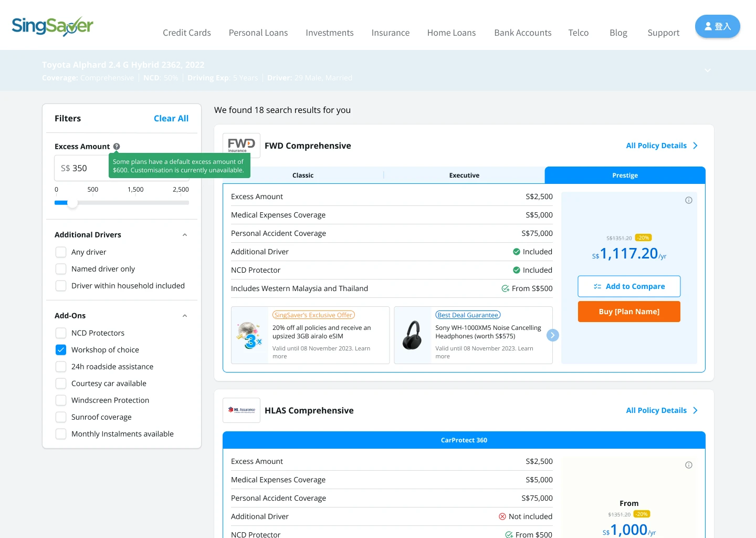Click the excess amount slider handle
756x538 pixels.
(72, 203)
